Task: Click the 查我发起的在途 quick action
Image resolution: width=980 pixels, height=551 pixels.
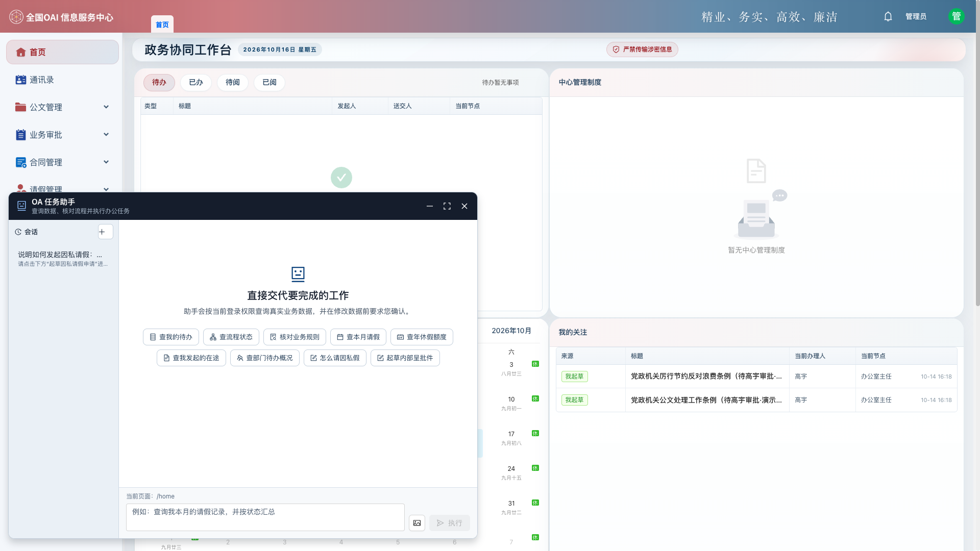Action: [x=191, y=358]
